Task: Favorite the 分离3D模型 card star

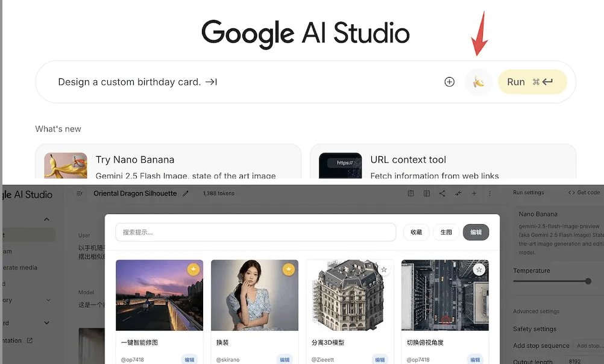Action: 383,269
